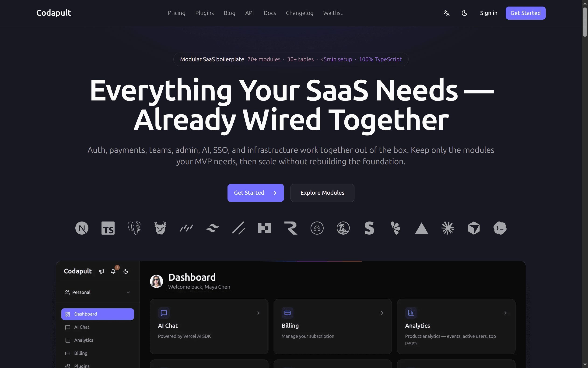
Task: Open the Waitlist nav item
Action: [x=333, y=13]
